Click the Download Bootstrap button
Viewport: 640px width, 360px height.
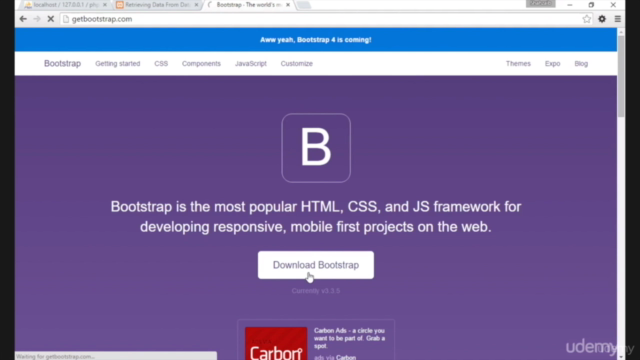(316, 265)
